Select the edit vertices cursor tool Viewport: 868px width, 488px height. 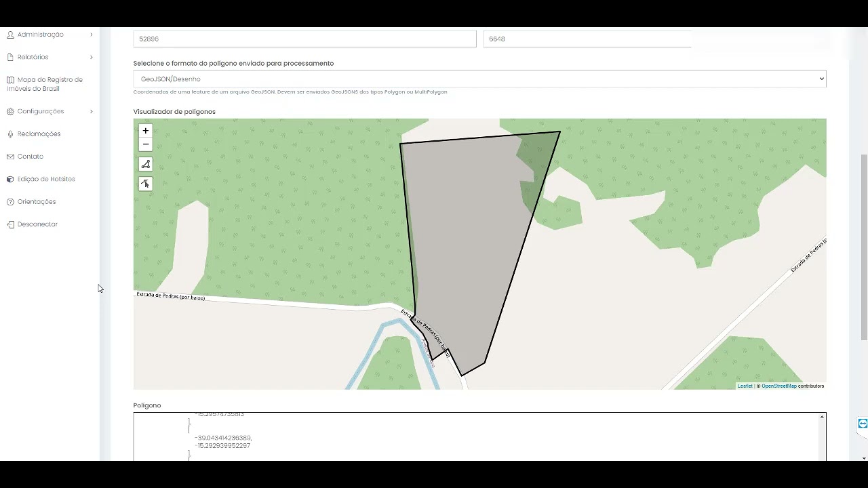click(145, 184)
